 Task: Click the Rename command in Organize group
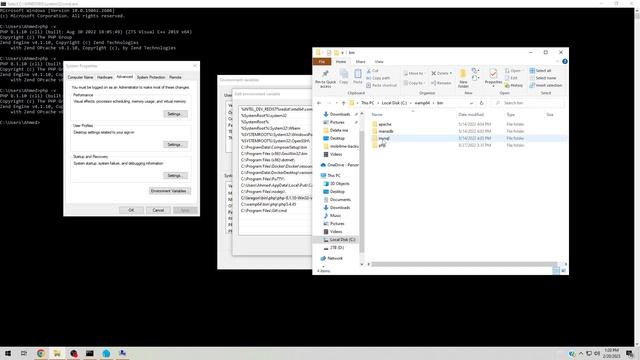(441, 83)
